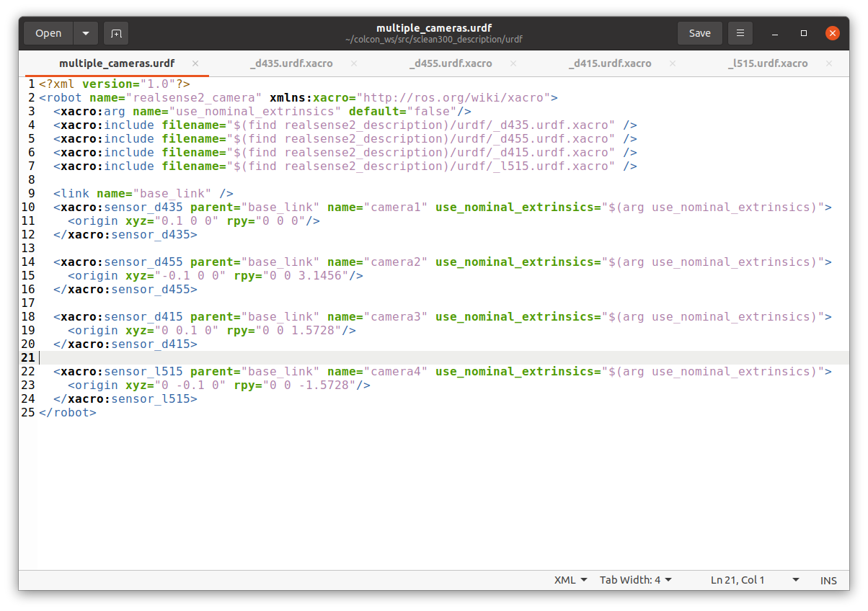Close the gedit window
The width and height of the screenshot is (868, 611).
click(832, 33)
